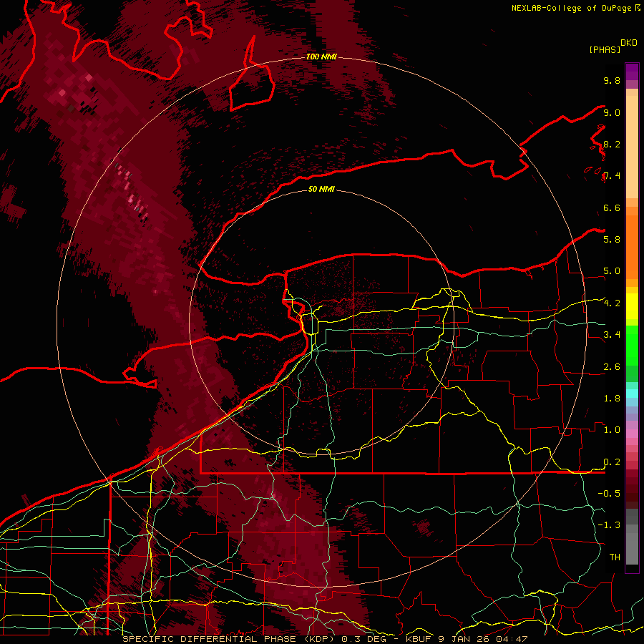The width and height of the screenshot is (644, 644).
Task: Click the -1.3 scale value
Action: (x=609, y=525)
